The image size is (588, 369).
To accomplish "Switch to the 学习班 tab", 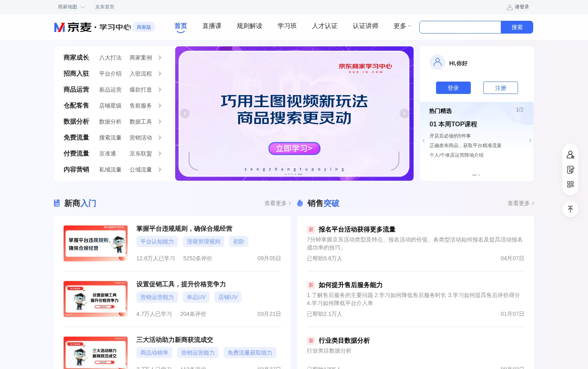I will point(287,26).
